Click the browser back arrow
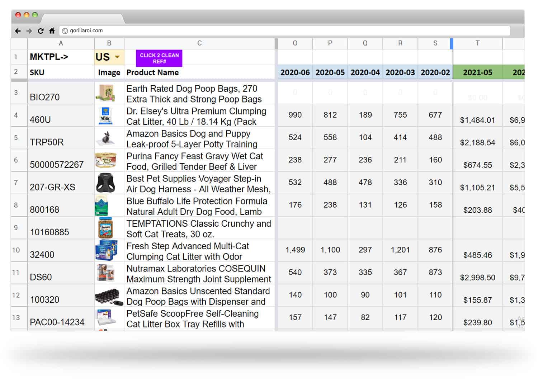The image size is (538, 392). (x=18, y=31)
